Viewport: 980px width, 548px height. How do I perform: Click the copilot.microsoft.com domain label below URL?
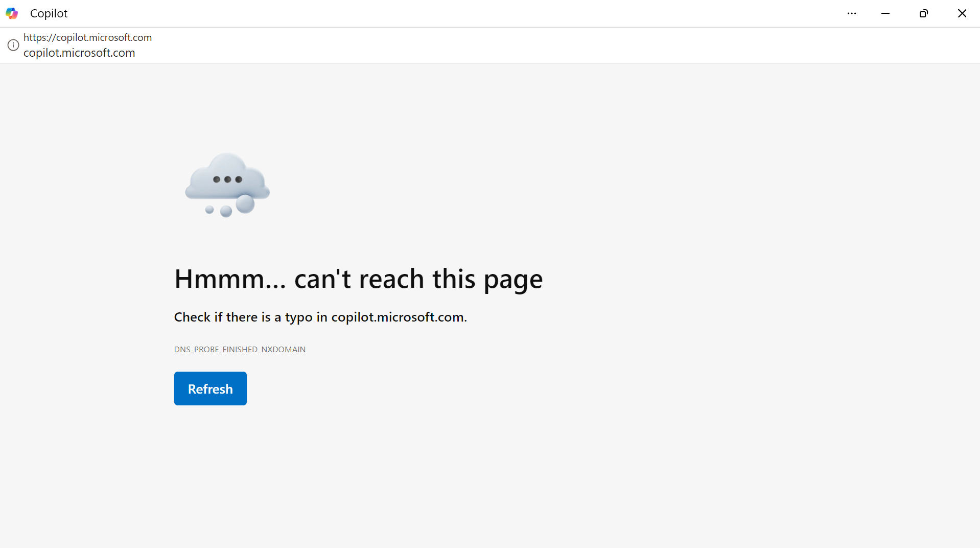pos(79,53)
